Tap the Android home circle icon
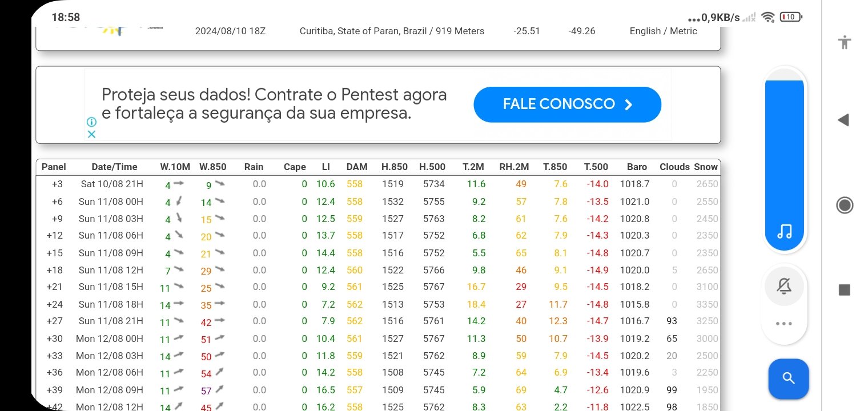This screenshot has height=411, width=868. (x=845, y=205)
